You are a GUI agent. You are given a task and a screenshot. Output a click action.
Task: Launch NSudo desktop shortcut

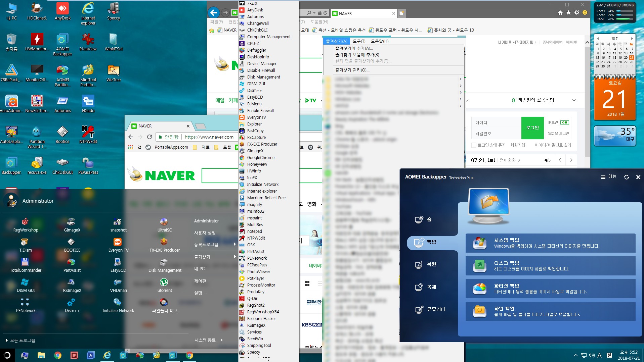[x=88, y=104]
